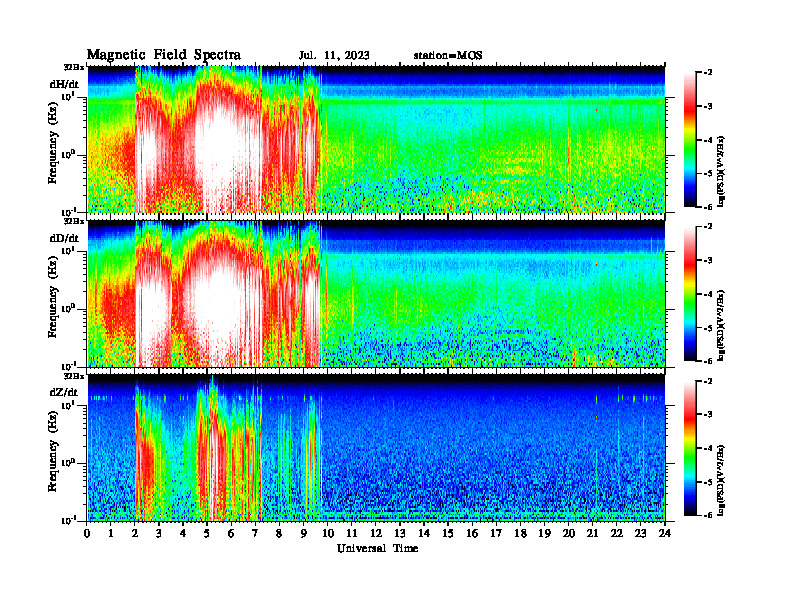Click the "-6" tick on dH/dt colorbar
Image resolution: width=792 pixels, height=612 pixels.
click(708, 207)
